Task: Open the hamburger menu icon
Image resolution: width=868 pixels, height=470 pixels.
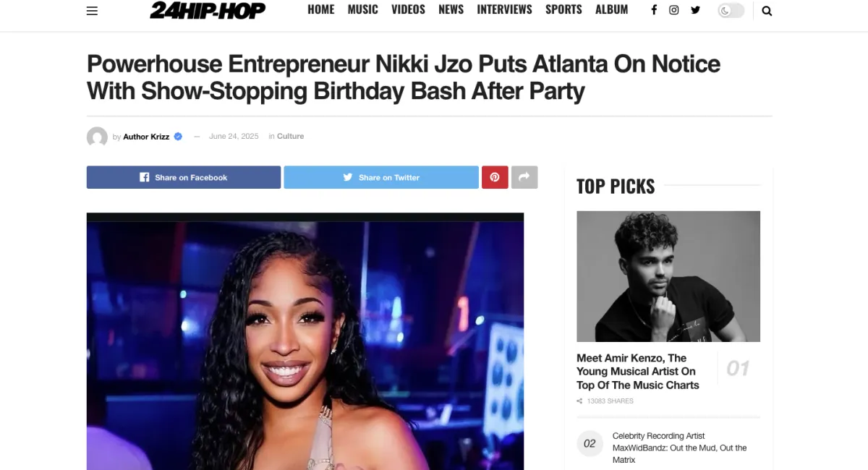Action: click(x=92, y=11)
